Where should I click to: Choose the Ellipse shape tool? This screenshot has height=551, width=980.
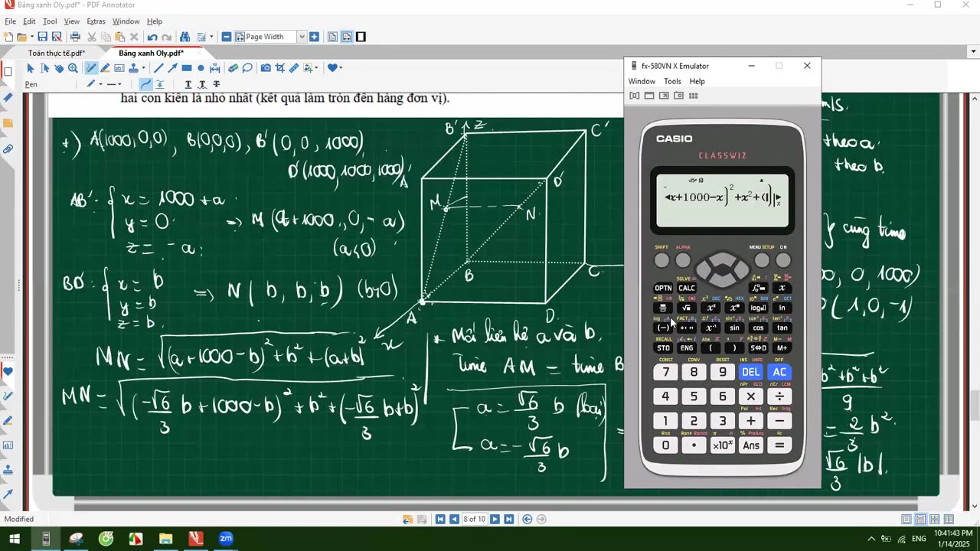201,67
